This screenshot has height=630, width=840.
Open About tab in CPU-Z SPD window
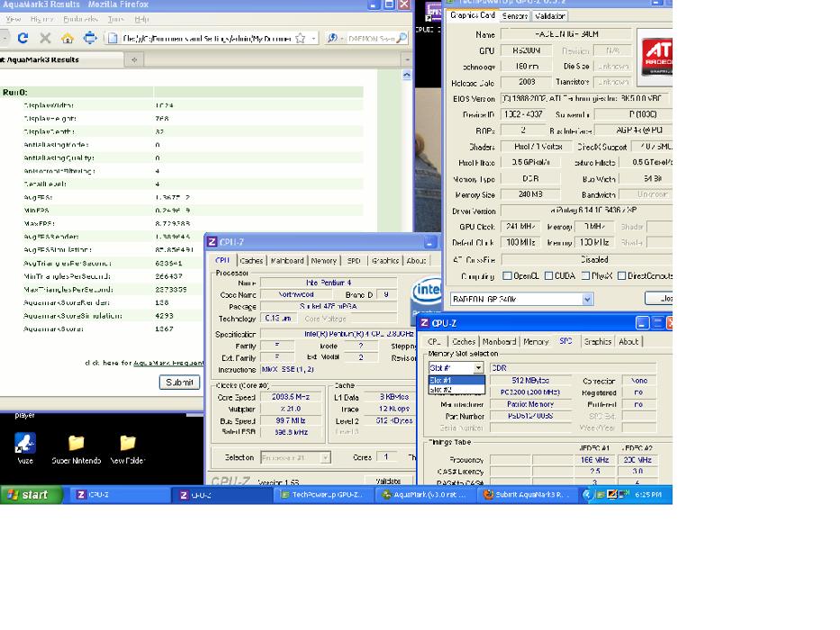click(628, 341)
